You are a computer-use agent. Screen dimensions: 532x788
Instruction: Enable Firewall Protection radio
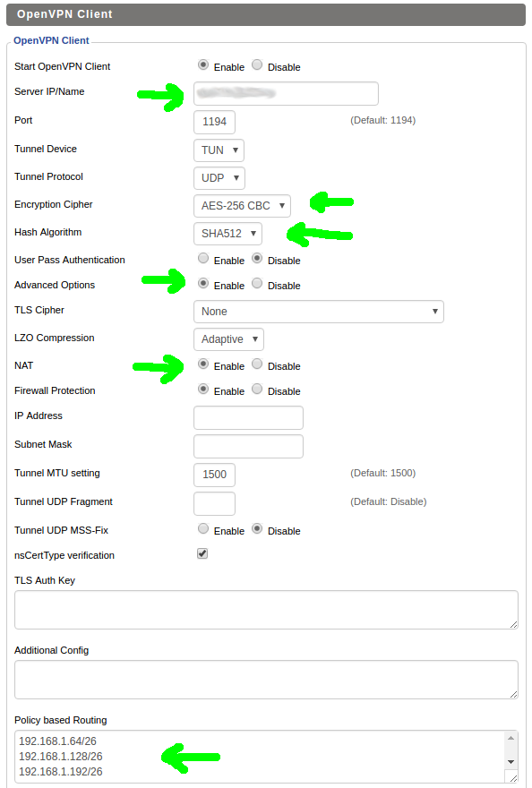coord(203,389)
